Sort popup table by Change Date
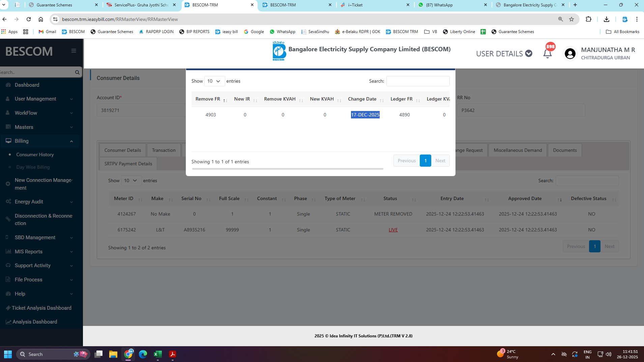The image size is (644, 362). point(365,99)
